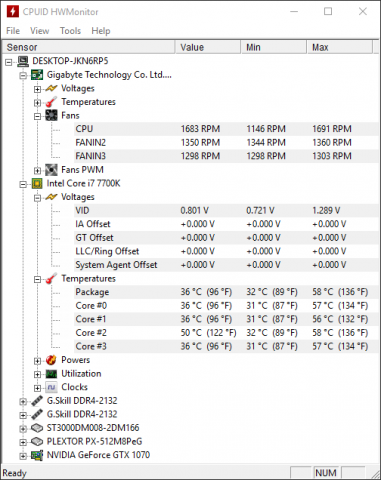Click the Powers flame icon
The height and width of the screenshot is (480, 381).
pos(51,360)
